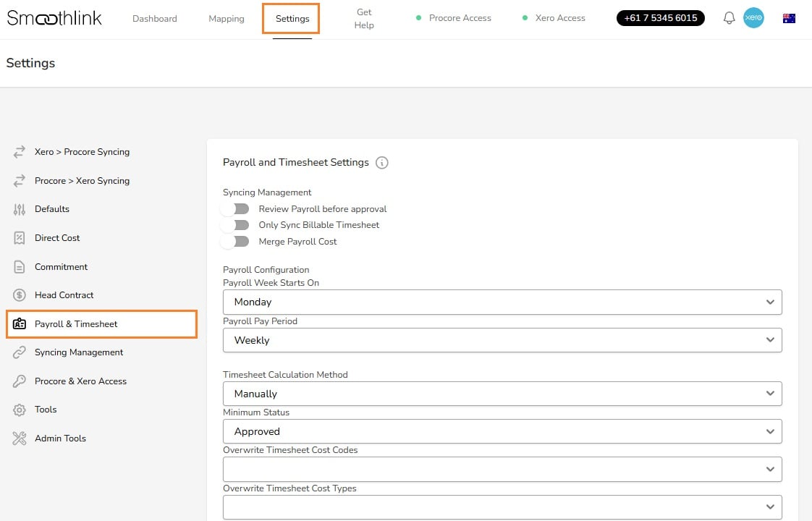The image size is (812, 521).
Task: Go to the Dashboard tab
Action: 154,18
